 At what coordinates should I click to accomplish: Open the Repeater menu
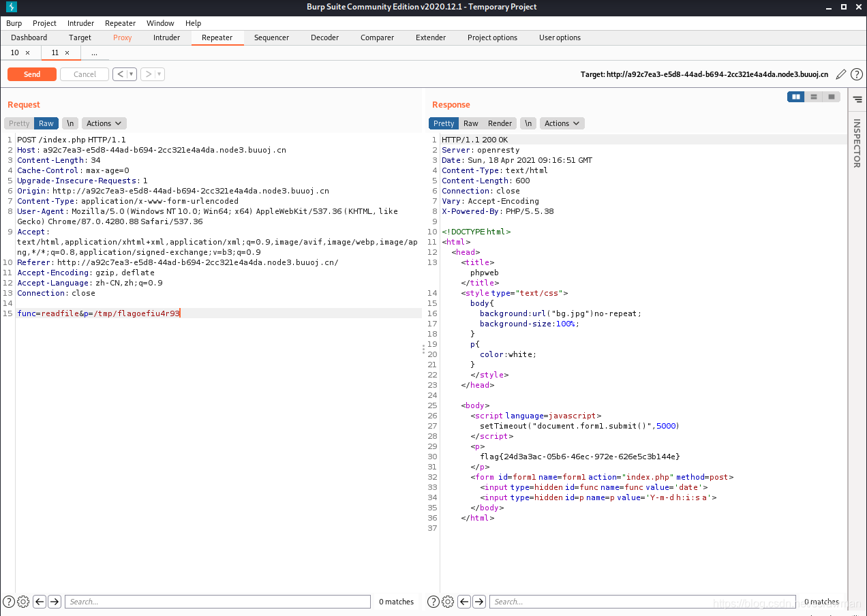(x=121, y=23)
